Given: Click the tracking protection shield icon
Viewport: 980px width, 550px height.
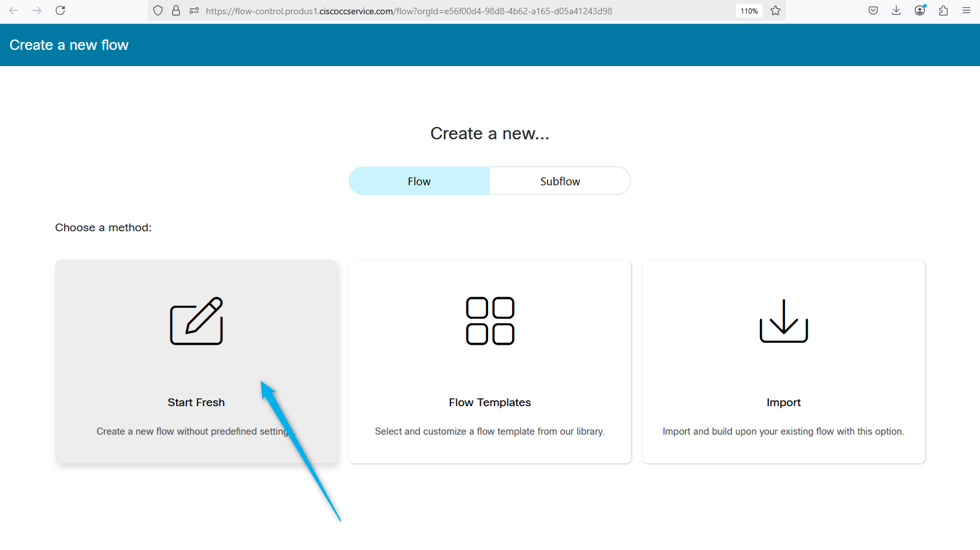Looking at the screenshot, I should pyautogui.click(x=158, y=11).
